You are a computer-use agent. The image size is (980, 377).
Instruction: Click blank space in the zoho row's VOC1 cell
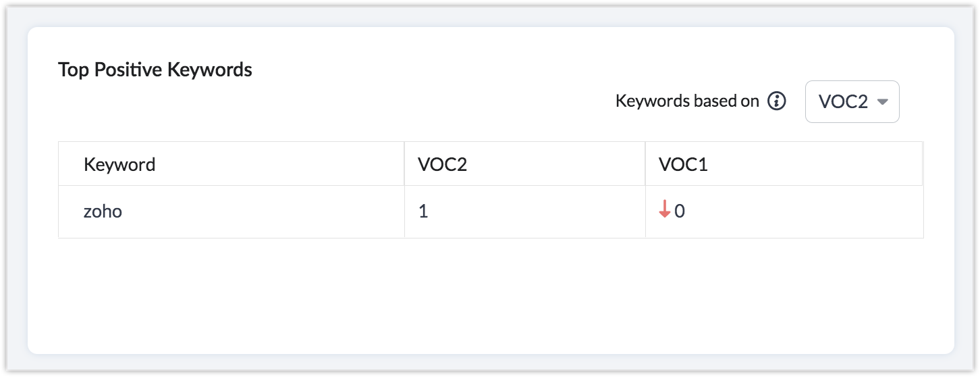810,211
